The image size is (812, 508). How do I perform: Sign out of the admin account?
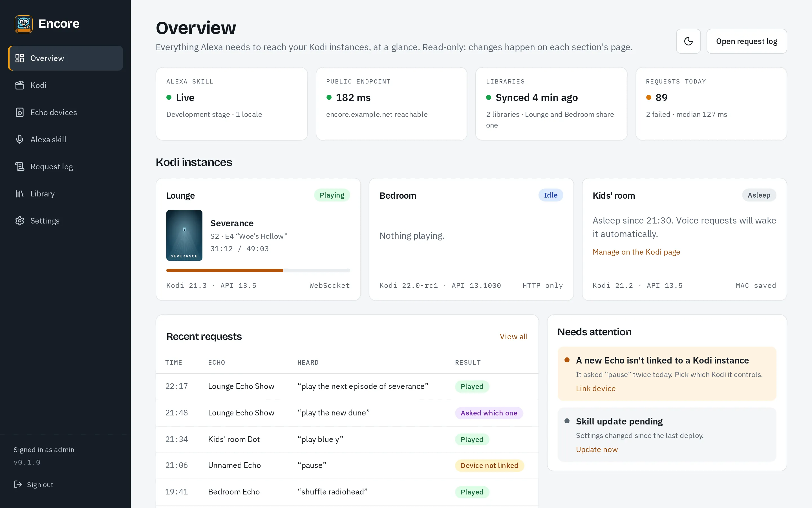pos(34,484)
